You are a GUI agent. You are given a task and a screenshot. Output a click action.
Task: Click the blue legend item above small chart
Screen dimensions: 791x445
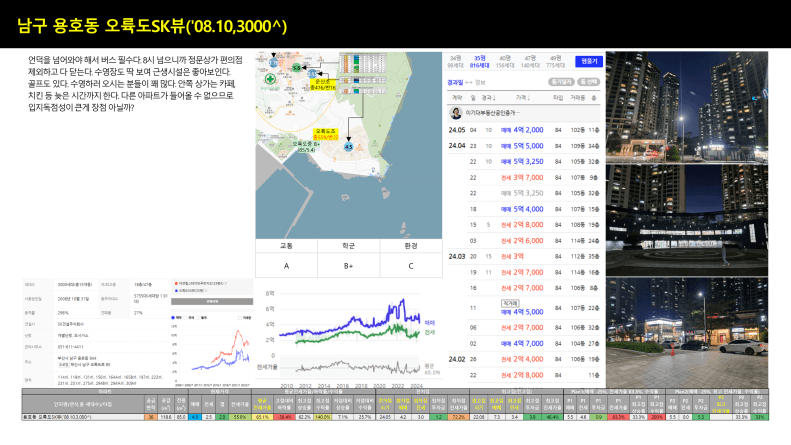tap(191, 291)
